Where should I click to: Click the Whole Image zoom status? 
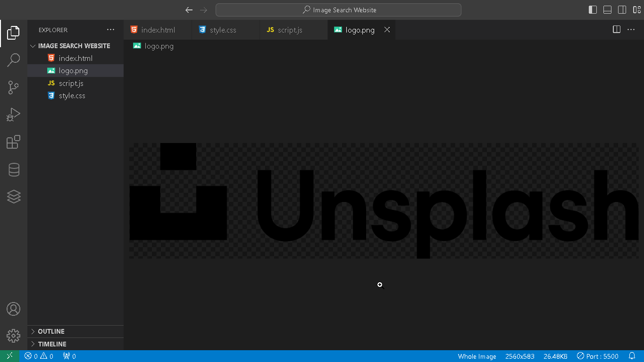coord(477,356)
